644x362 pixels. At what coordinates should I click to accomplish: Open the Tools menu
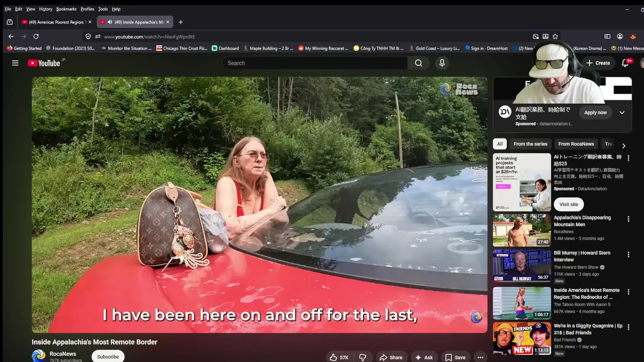[x=103, y=9]
